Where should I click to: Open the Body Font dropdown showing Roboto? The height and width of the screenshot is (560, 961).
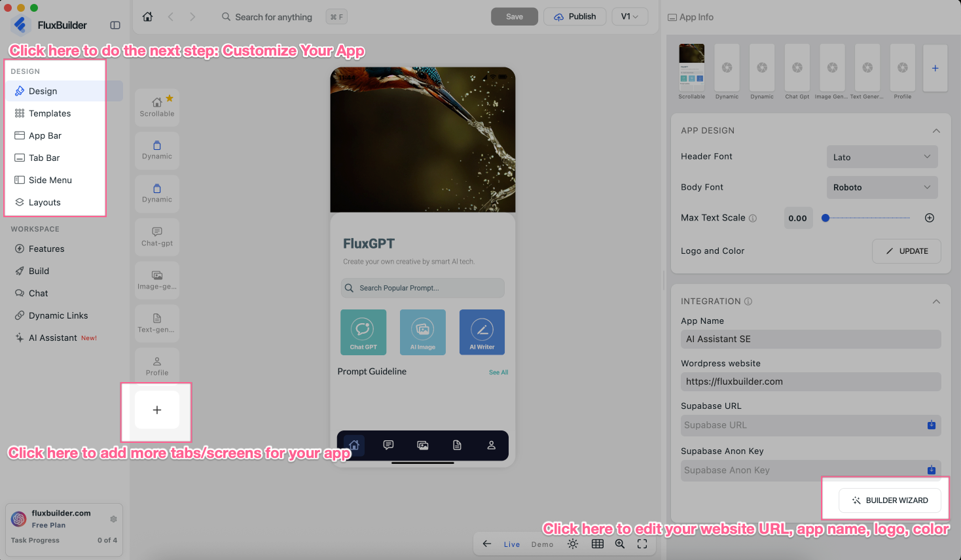(x=882, y=187)
